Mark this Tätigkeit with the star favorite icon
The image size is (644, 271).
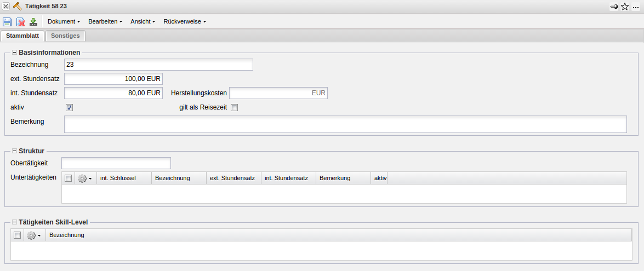(625, 7)
